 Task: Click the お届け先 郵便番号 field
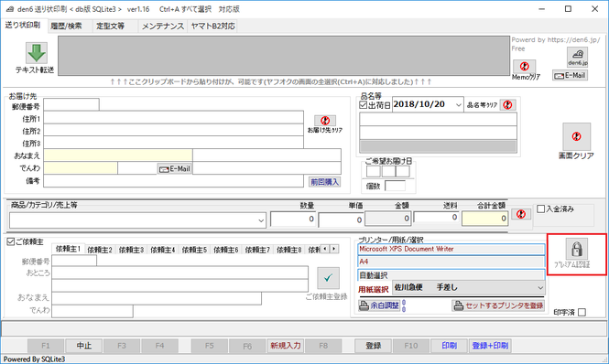[71, 105]
